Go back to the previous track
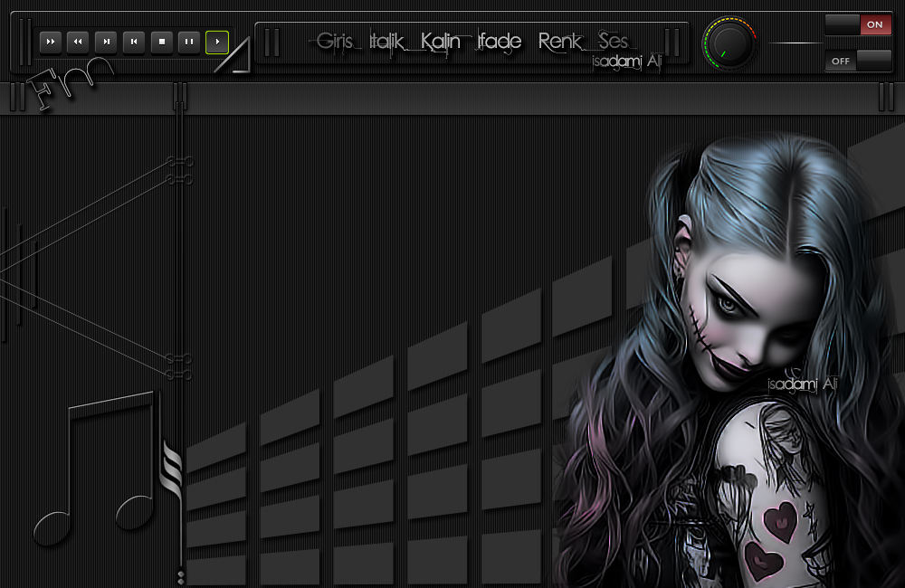Image resolution: width=905 pixels, height=588 pixels. click(x=134, y=43)
